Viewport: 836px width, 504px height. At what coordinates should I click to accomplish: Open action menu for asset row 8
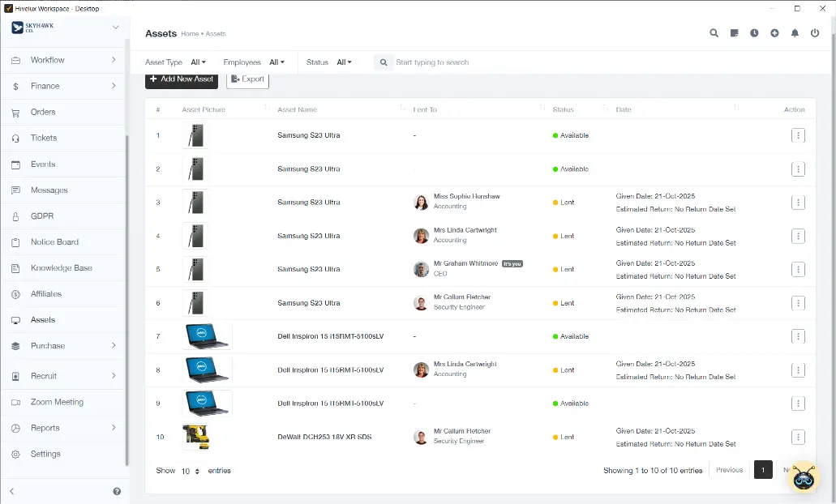pyautogui.click(x=798, y=369)
